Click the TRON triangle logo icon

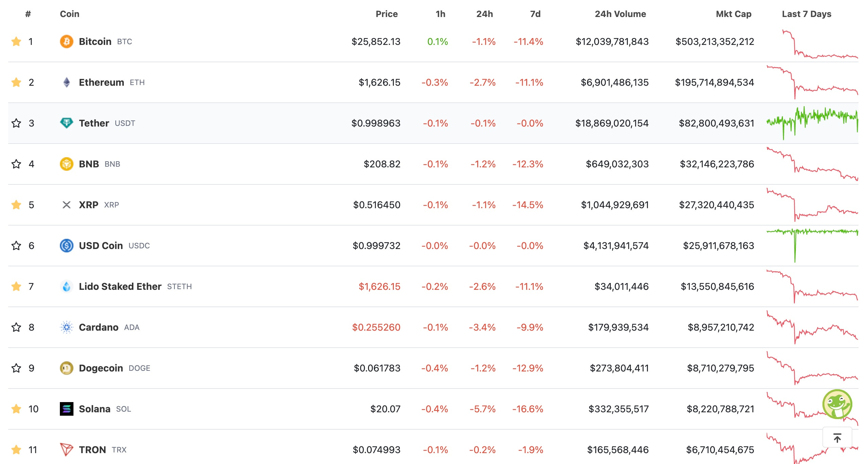pyautogui.click(x=67, y=450)
